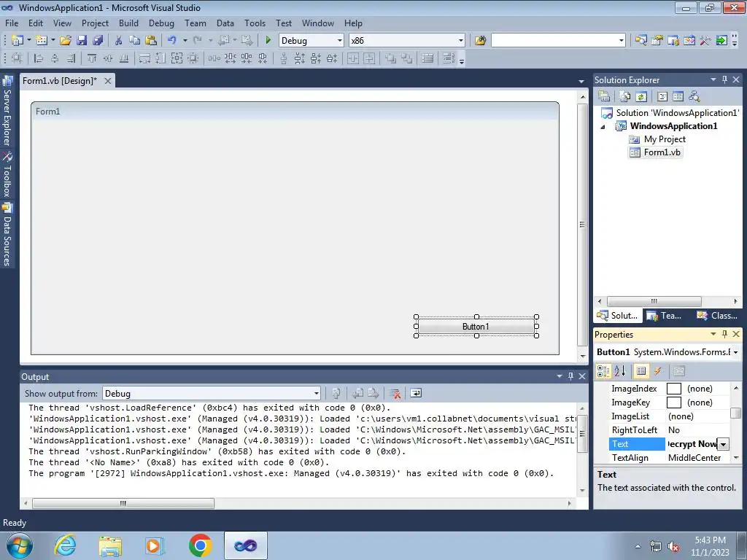Click the Undo arrow icon
The width and height of the screenshot is (747, 560).
172,41
